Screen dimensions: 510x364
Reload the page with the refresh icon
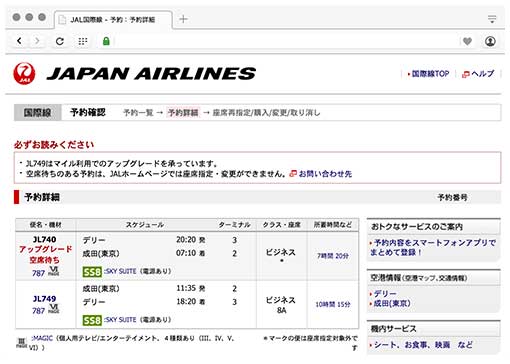coord(60,41)
